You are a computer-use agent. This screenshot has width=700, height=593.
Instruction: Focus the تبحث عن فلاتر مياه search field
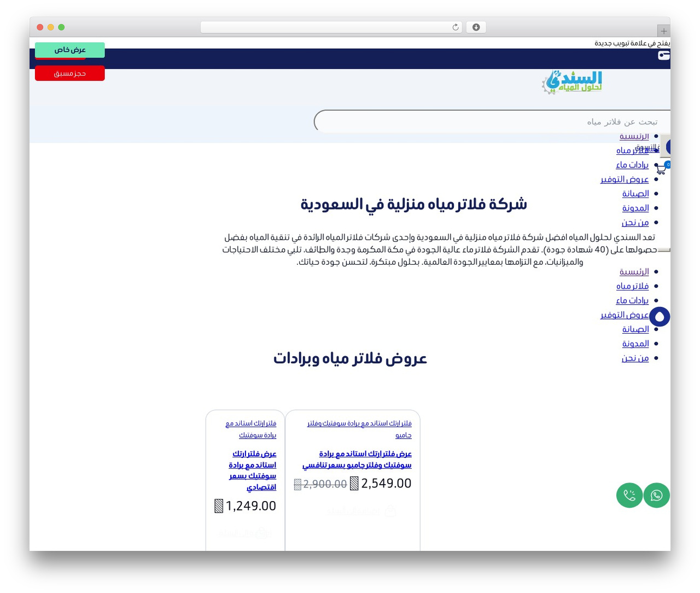492,121
